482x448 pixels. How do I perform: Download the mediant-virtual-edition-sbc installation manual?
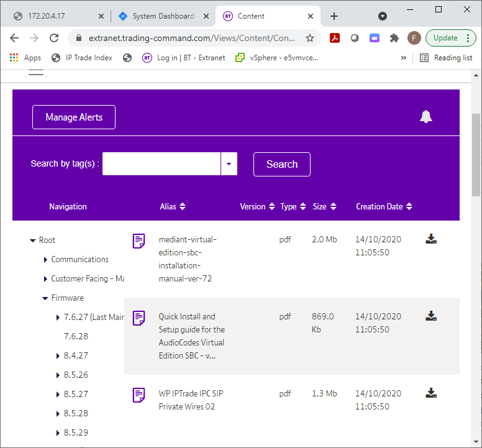tap(431, 239)
